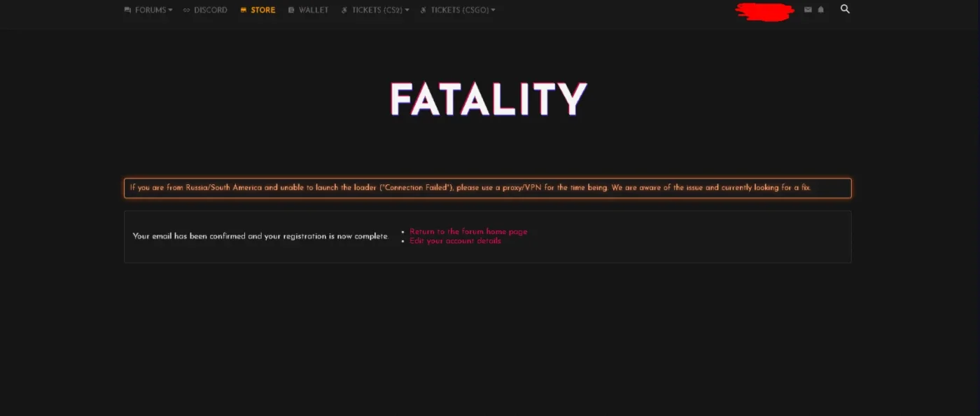The image size is (980, 416).
Task: Click the Tickets (CS2) icon
Action: coord(344,11)
